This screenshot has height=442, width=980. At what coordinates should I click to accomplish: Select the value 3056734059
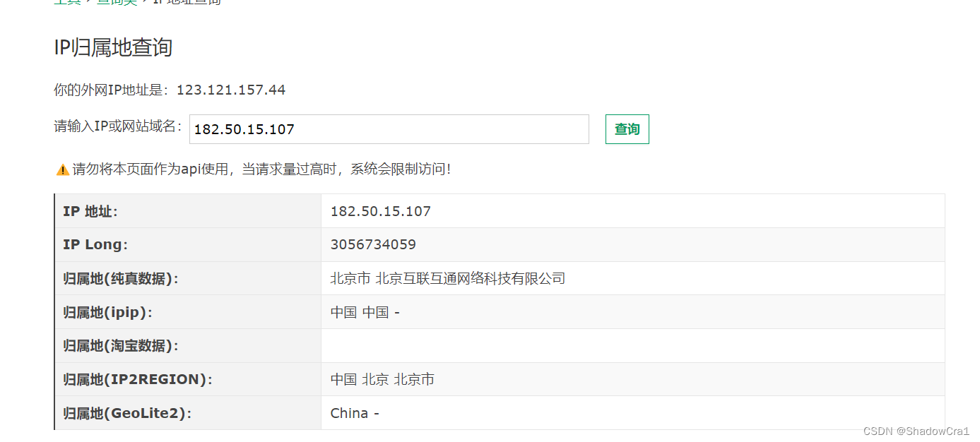(373, 244)
